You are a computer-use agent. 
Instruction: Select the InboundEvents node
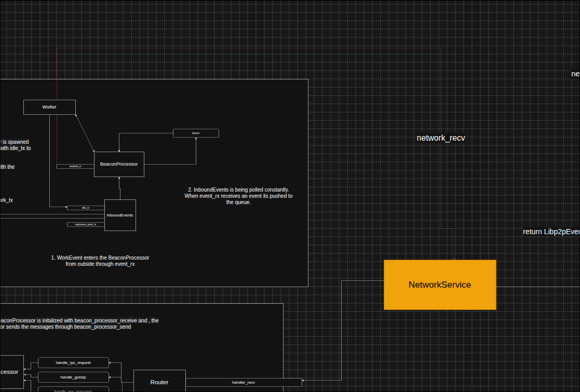coord(120,215)
